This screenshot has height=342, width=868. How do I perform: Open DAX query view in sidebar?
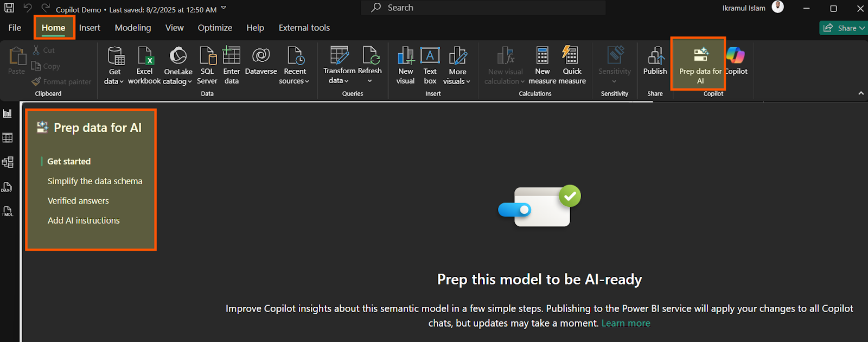click(x=8, y=187)
